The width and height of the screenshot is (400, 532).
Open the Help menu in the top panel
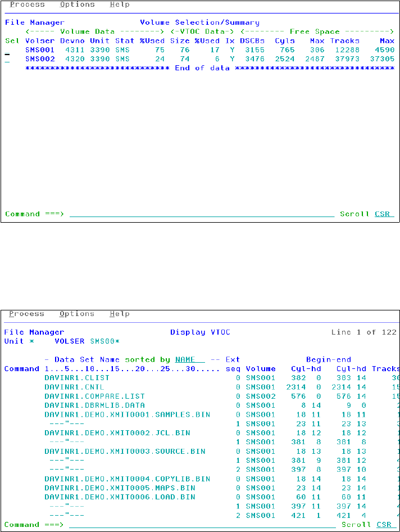click(120, 4)
